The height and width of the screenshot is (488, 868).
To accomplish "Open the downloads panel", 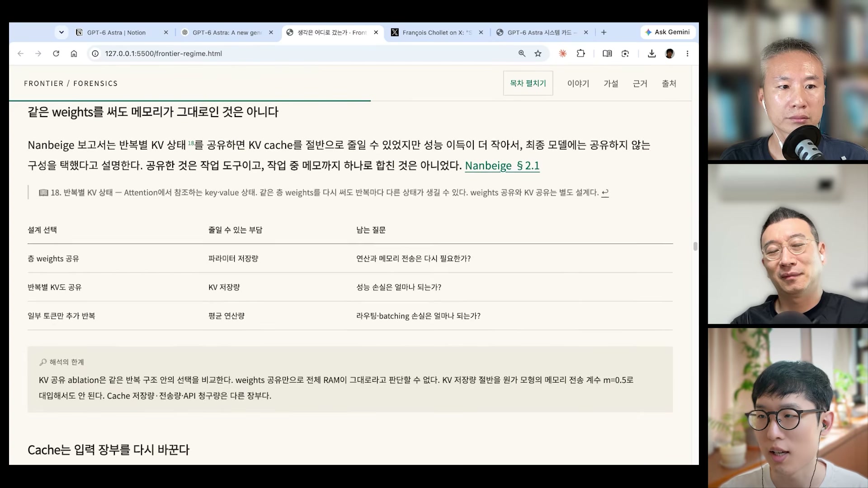I will [651, 53].
